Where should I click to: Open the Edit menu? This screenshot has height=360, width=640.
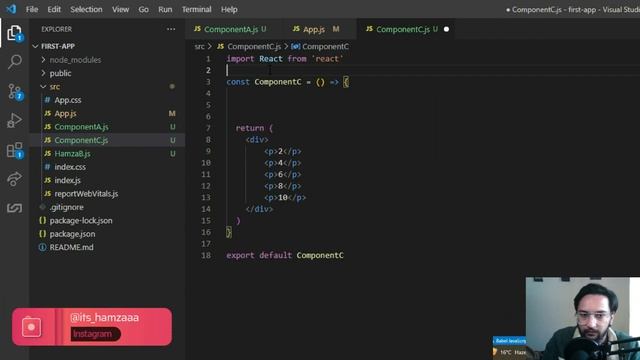[x=54, y=9]
